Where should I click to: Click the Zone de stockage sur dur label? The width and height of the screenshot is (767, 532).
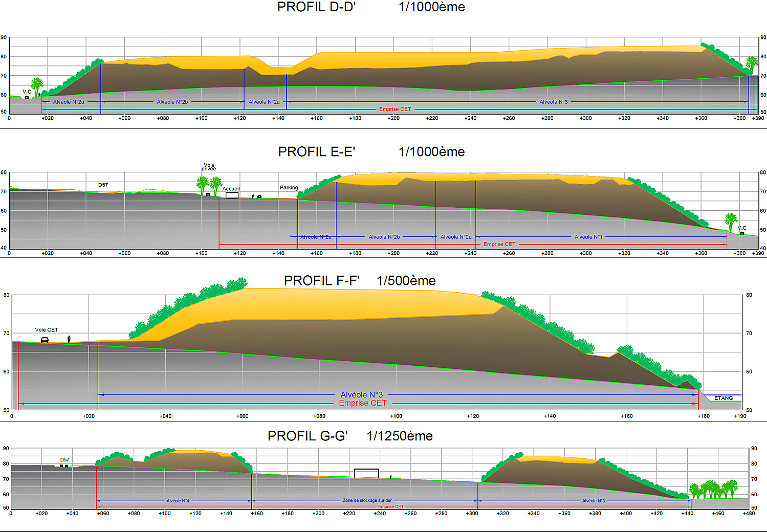pyautogui.click(x=367, y=500)
